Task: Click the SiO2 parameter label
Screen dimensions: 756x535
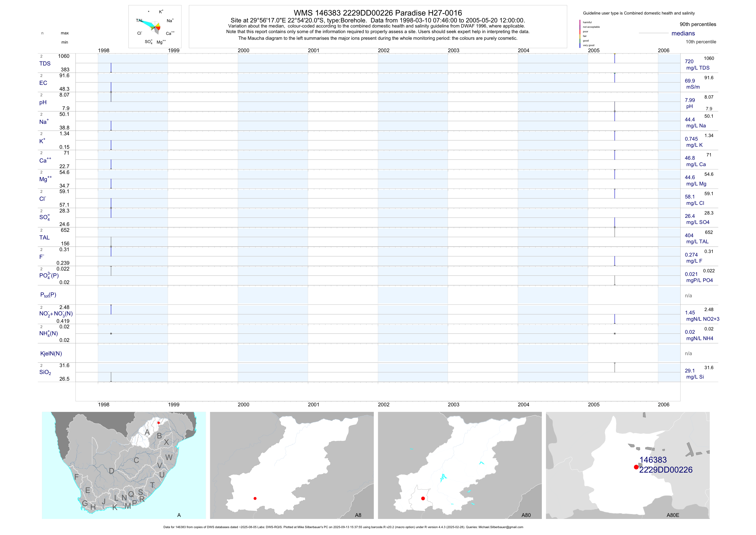Action: click(45, 372)
